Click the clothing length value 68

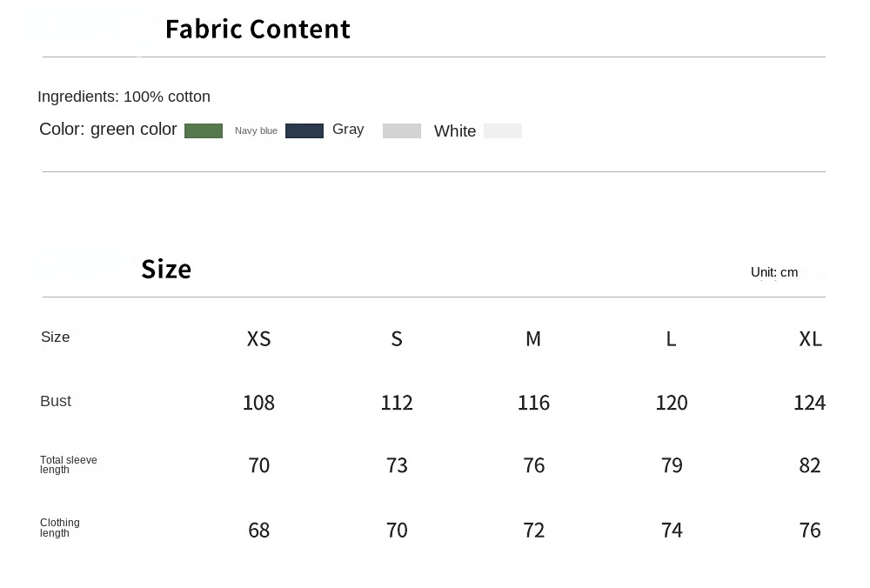258,530
